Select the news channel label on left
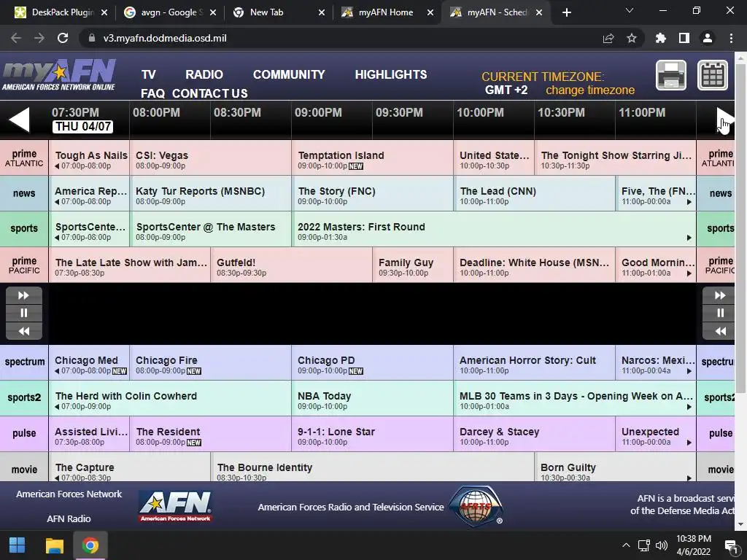 pyautogui.click(x=24, y=193)
